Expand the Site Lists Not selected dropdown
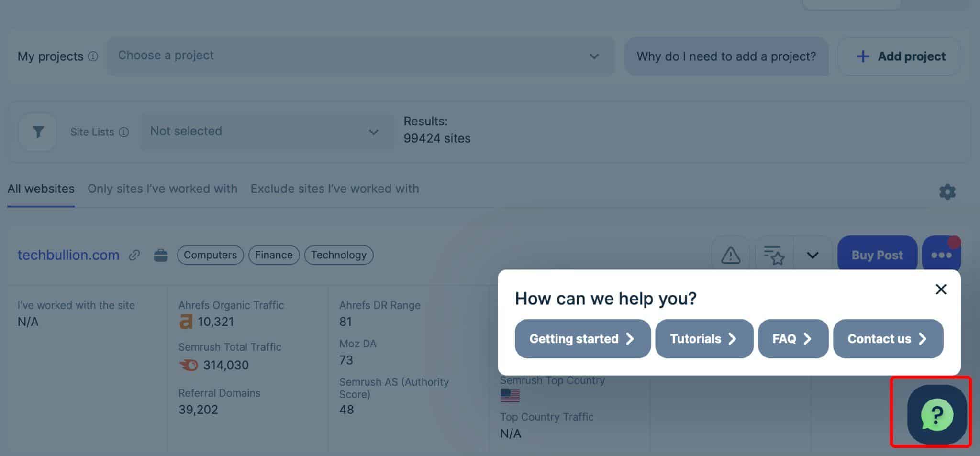This screenshot has height=456, width=980. 267,132
